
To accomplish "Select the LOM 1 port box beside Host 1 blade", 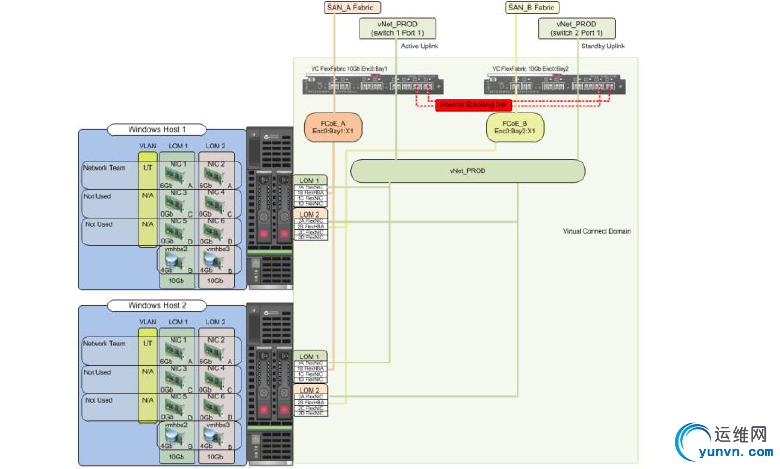I will [x=310, y=191].
